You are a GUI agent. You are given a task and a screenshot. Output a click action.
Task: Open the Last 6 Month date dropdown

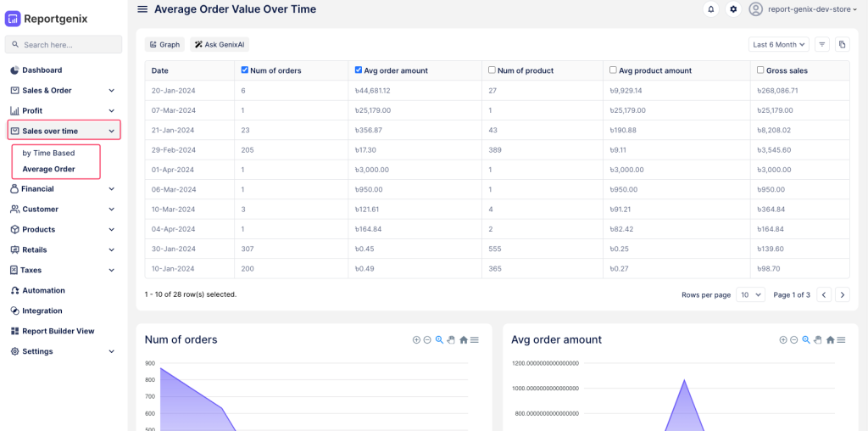(x=779, y=44)
